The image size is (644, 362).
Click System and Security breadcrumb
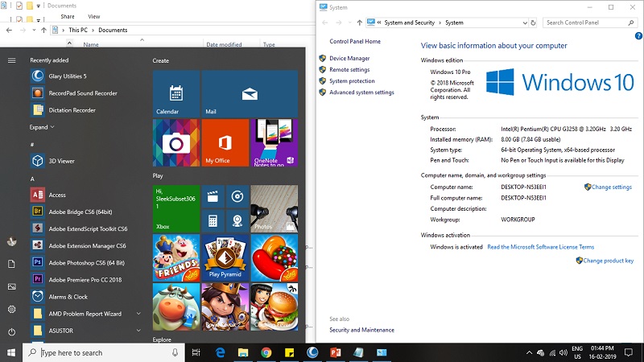click(409, 23)
